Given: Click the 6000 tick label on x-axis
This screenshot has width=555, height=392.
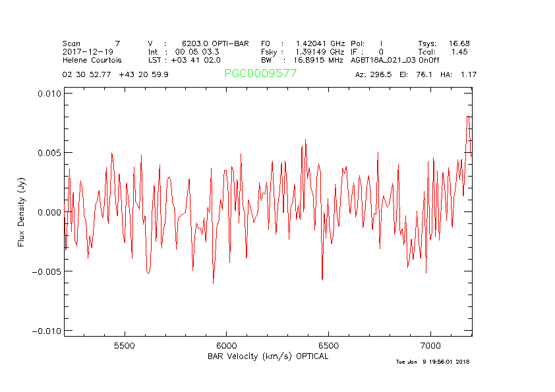Looking at the screenshot, I should pyautogui.click(x=226, y=345).
